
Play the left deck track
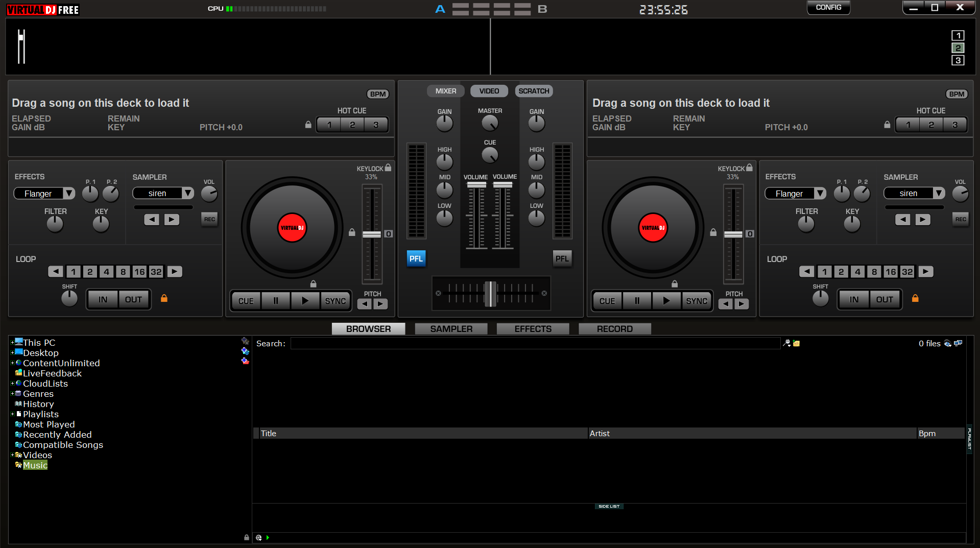pos(305,301)
